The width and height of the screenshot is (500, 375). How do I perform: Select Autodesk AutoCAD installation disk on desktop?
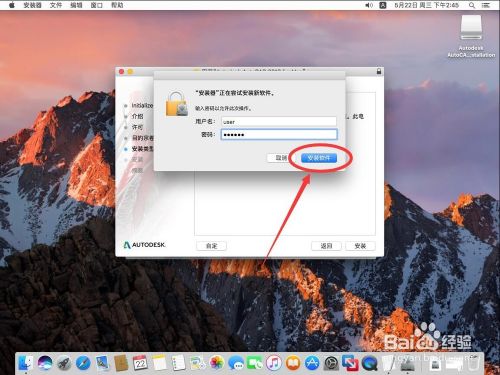coord(471,36)
